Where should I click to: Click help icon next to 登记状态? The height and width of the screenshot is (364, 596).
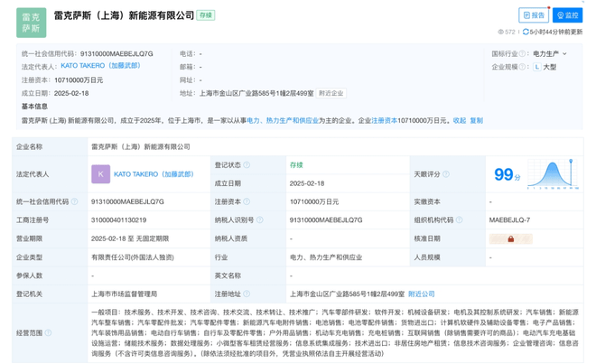(x=247, y=164)
